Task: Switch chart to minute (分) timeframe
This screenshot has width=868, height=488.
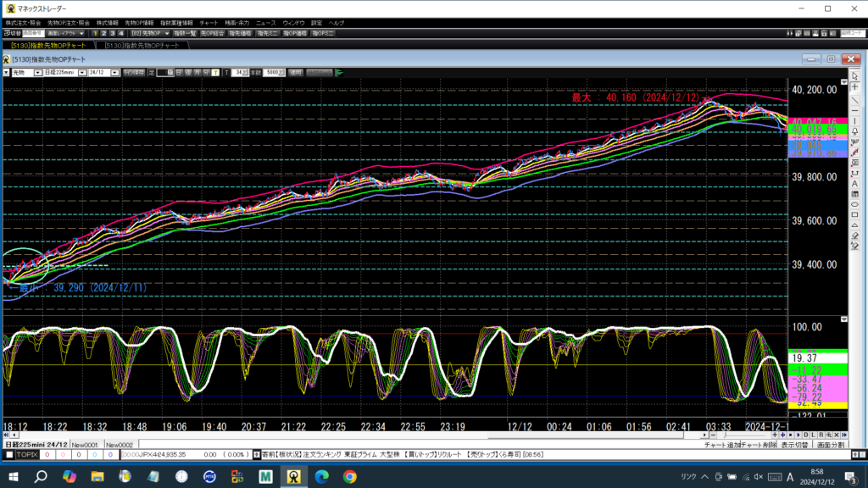Action: pos(206,73)
